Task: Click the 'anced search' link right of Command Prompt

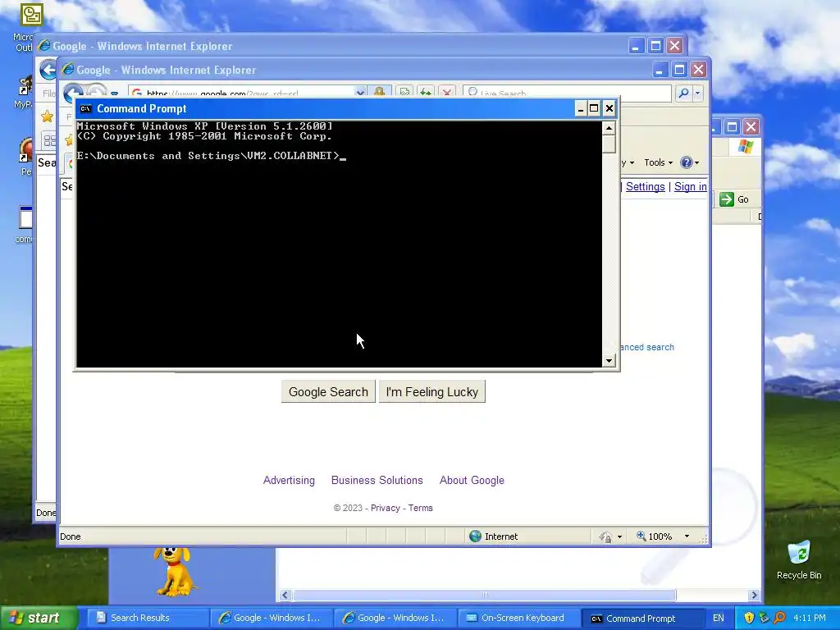Action: [x=646, y=347]
